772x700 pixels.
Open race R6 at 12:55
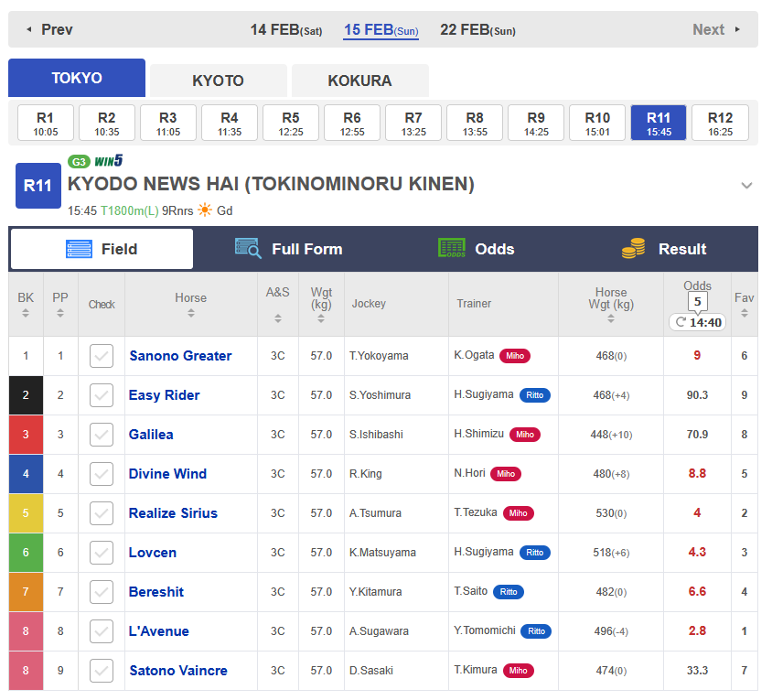coord(352,124)
